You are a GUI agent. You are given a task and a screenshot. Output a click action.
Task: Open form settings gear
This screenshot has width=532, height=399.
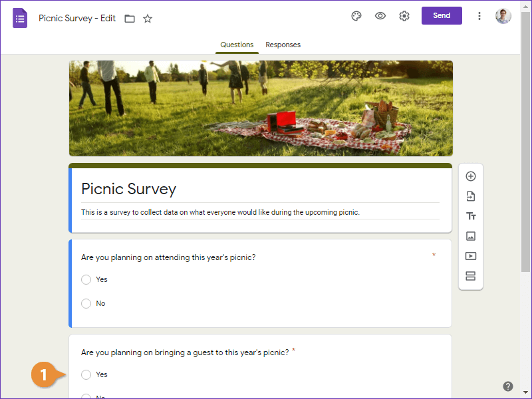[x=404, y=16]
